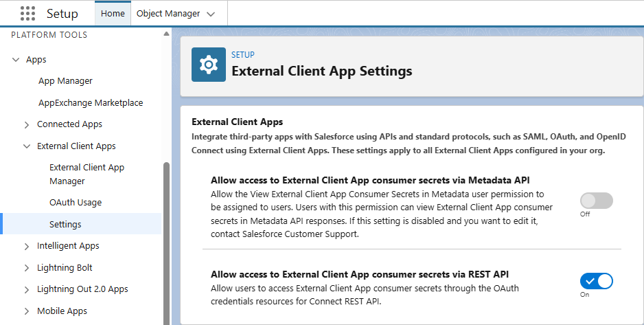Click the Mobile Apps tree label
The image size is (644, 325).
[x=62, y=311]
